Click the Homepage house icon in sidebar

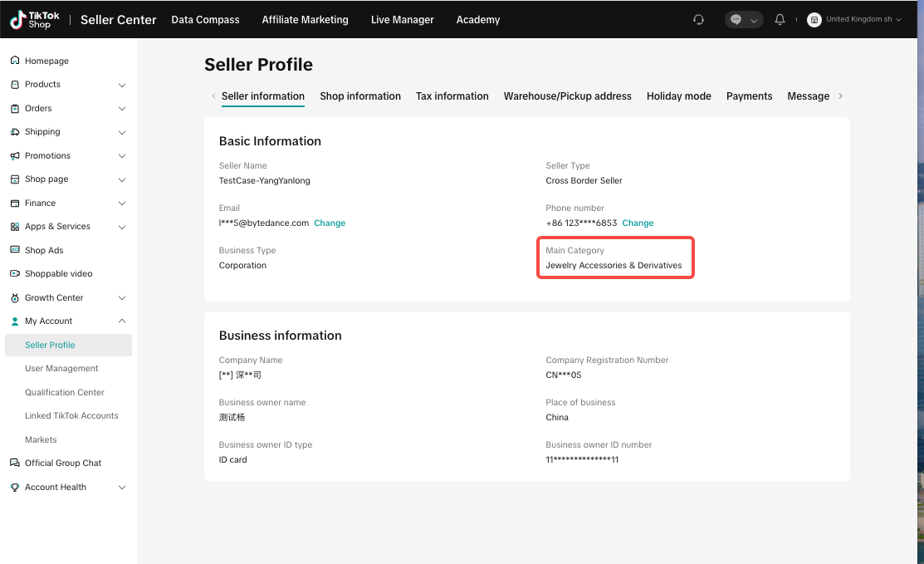15,61
